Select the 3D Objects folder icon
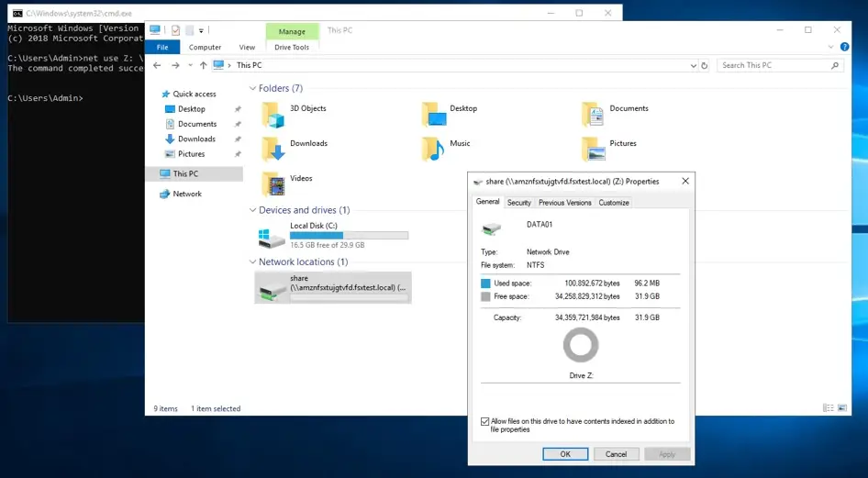The image size is (868, 478). (273, 115)
